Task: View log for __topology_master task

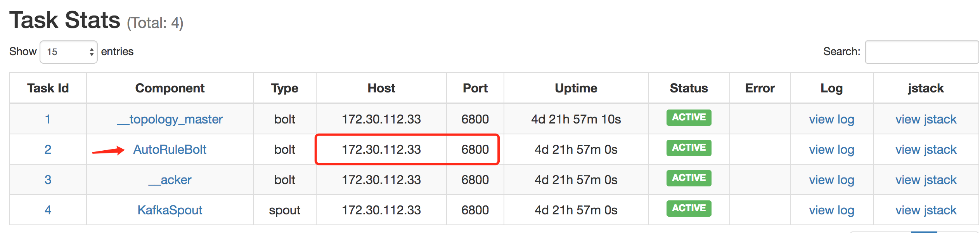Action: [831, 119]
